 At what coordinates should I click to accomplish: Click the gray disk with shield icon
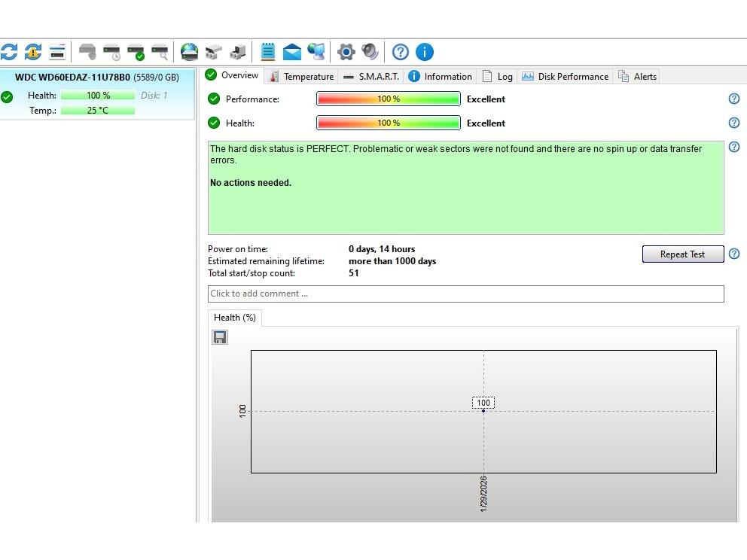coord(87,52)
